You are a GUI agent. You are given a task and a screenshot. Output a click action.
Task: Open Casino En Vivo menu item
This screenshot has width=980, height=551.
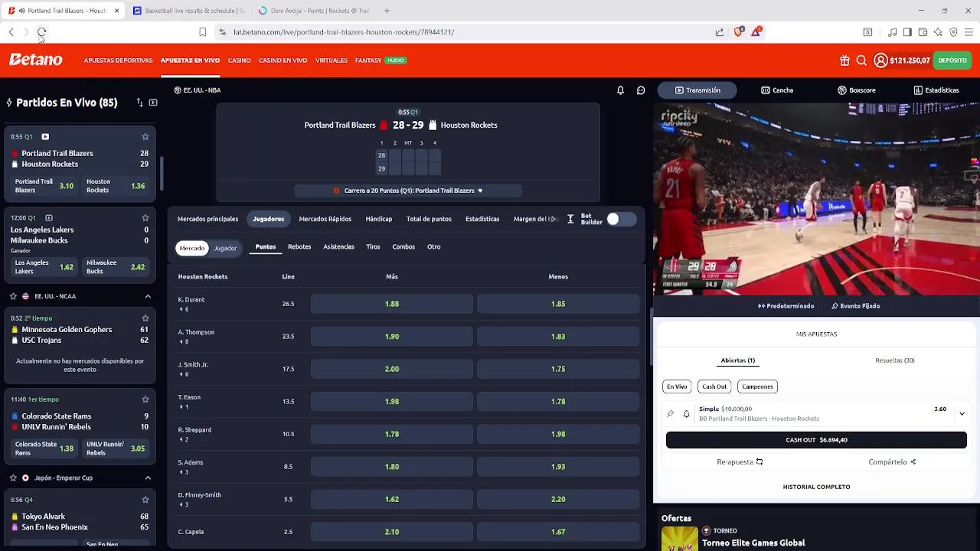click(283, 60)
